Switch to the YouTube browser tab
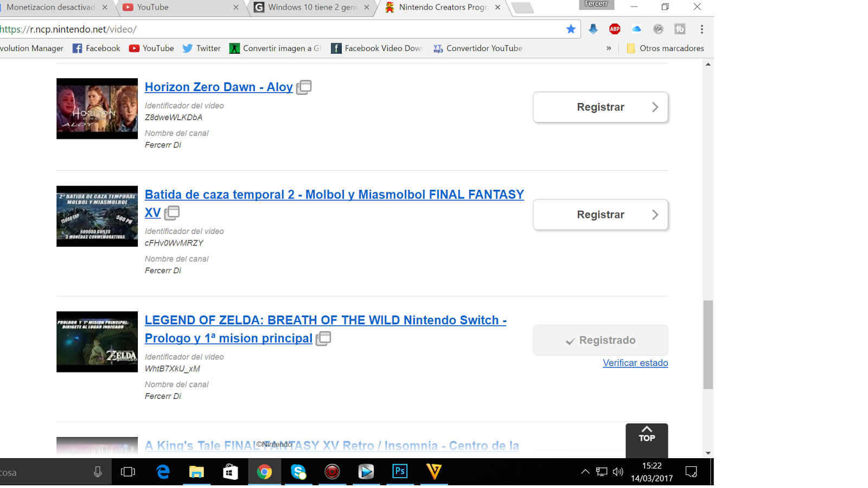This screenshot has width=868, height=488. click(x=182, y=7)
